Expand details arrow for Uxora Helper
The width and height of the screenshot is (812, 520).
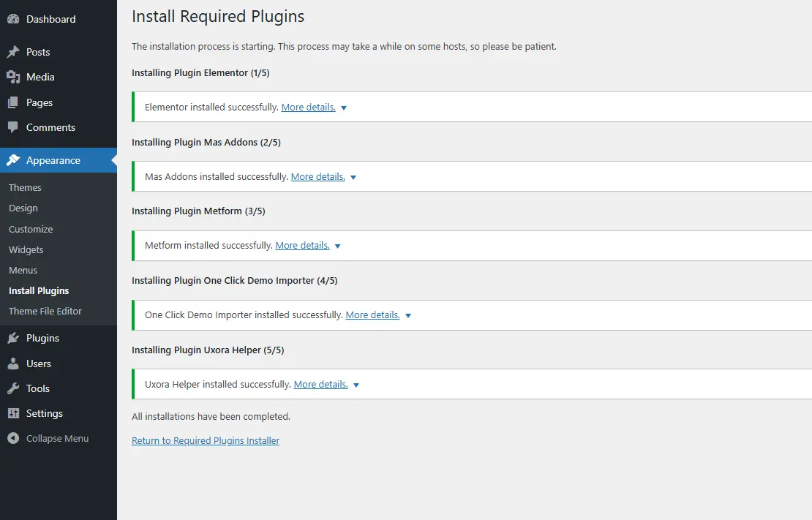[356, 385]
